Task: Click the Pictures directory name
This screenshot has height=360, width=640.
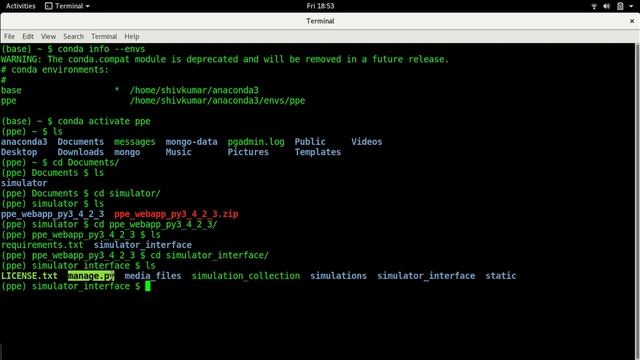Action: 248,152
